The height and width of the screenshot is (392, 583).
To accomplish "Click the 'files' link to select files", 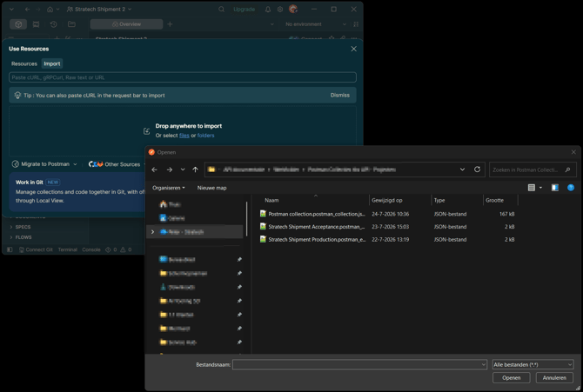I will (x=184, y=136).
